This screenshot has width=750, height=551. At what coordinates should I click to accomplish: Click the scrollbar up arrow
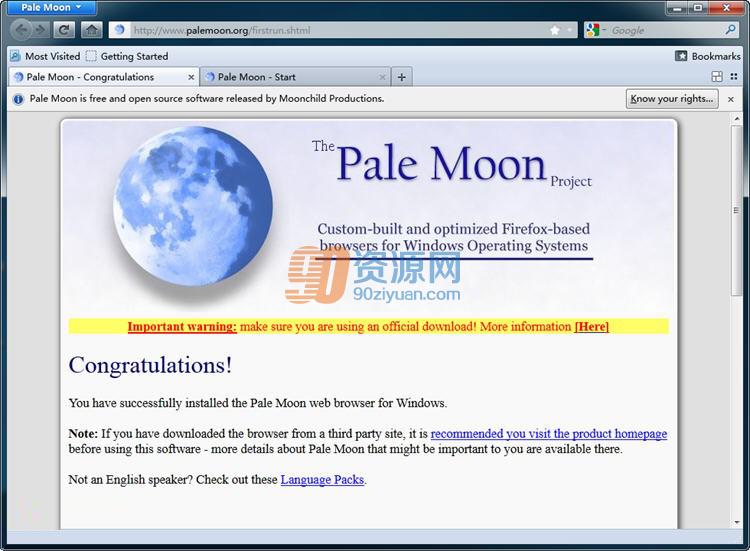pyautogui.click(x=737, y=119)
